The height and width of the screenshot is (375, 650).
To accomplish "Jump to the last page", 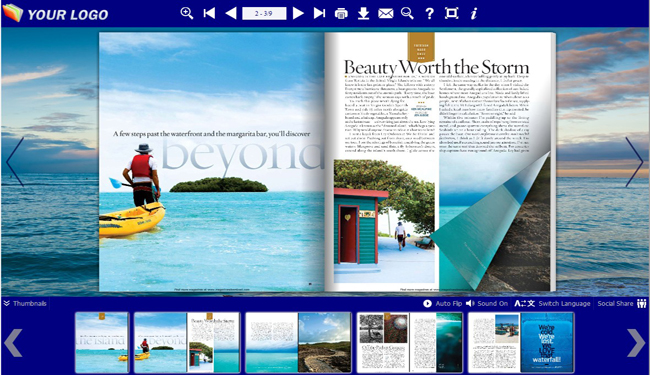I will [x=319, y=13].
